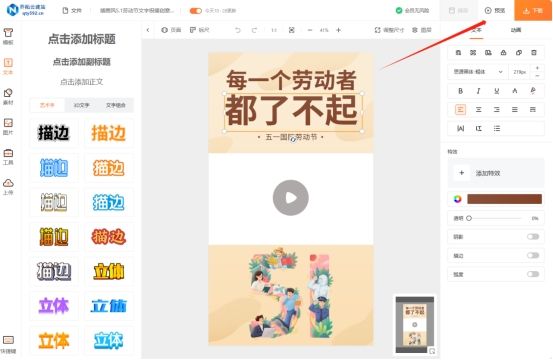
Task: Open the 素材 materials sidebar panel
Action: pos(8,96)
